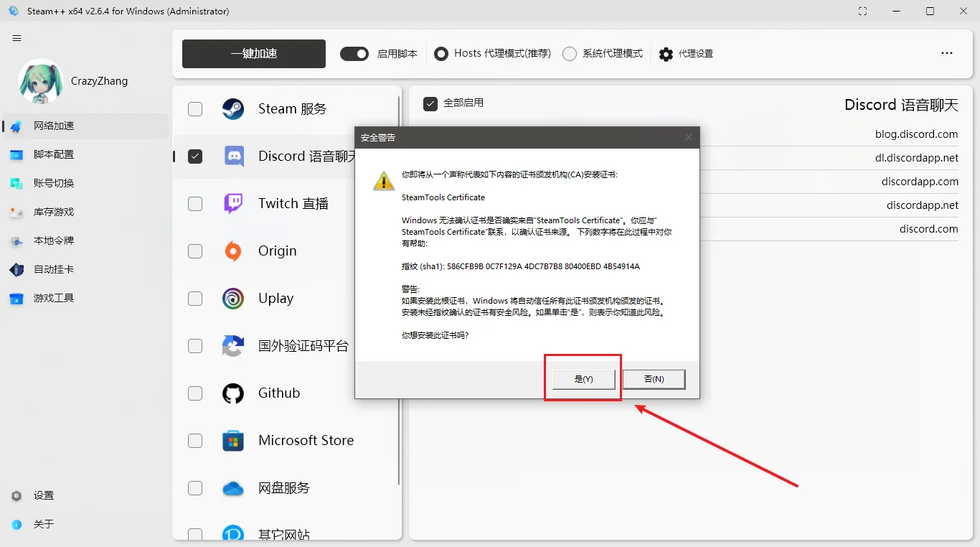Check the Steam 服务 checkbox
This screenshot has height=547, width=980.
(x=195, y=109)
